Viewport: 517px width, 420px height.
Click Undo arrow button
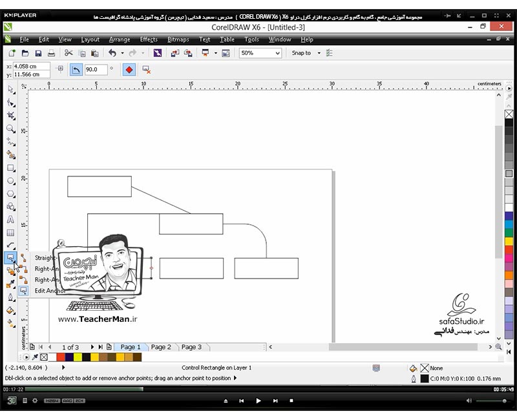(112, 53)
